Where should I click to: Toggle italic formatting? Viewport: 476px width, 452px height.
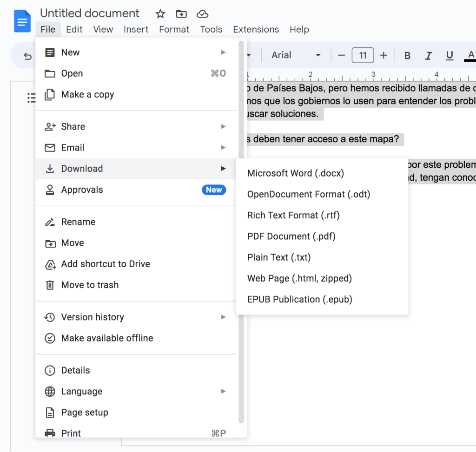428,55
